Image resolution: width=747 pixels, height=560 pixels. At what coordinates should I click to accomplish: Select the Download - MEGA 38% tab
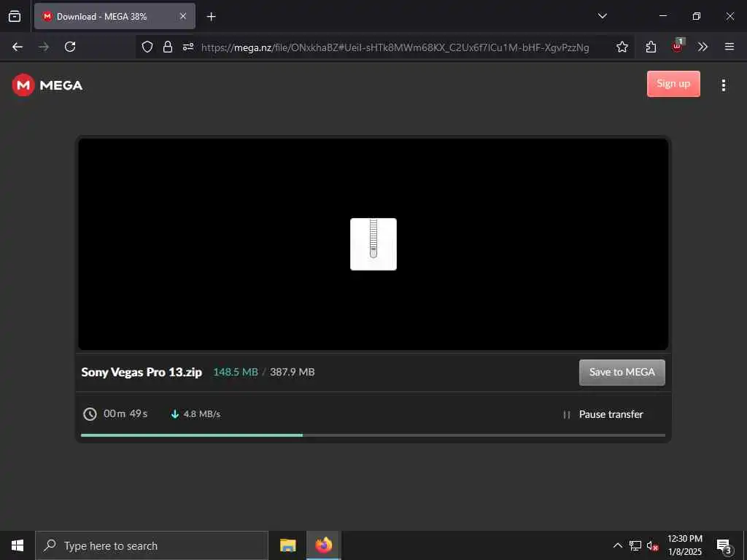[x=115, y=16]
